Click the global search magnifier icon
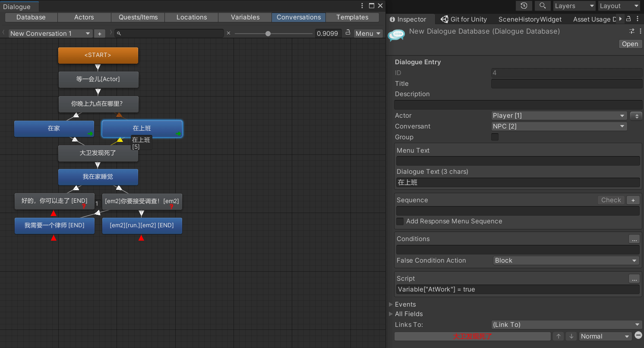The height and width of the screenshot is (348, 644). point(542,6)
